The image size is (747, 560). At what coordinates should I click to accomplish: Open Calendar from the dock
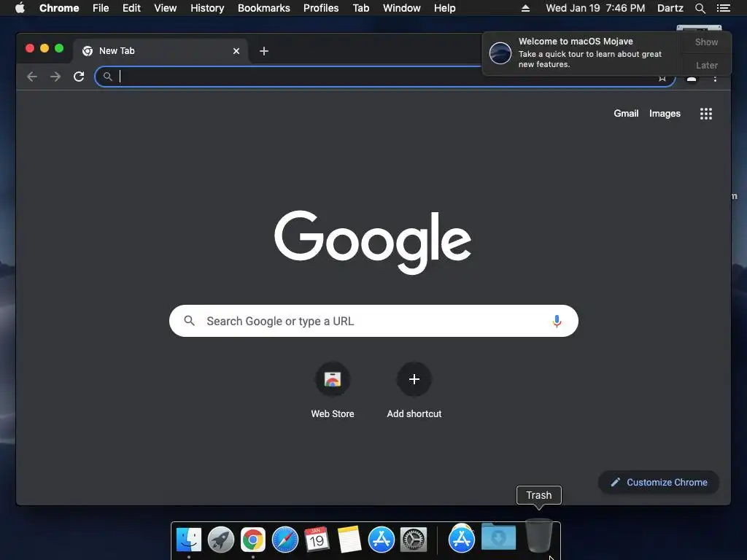pos(317,540)
